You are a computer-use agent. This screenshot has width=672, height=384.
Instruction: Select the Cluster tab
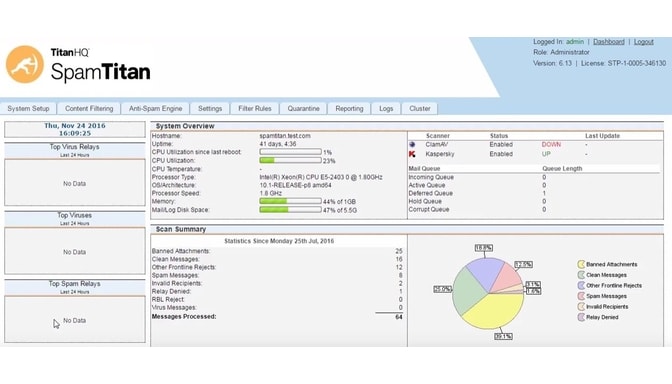(420, 108)
